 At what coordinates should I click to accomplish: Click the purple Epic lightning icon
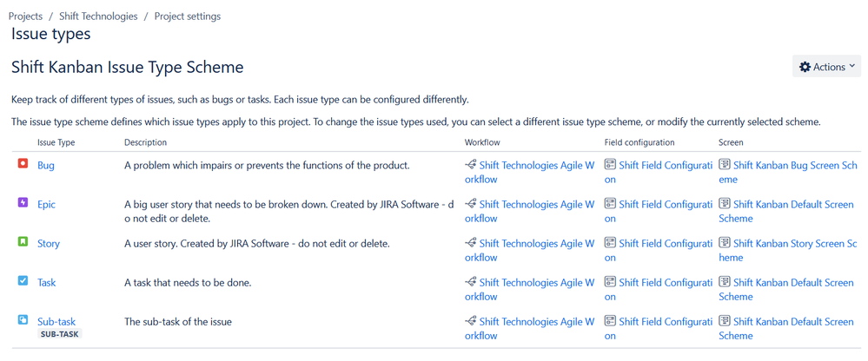[x=23, y=203]
